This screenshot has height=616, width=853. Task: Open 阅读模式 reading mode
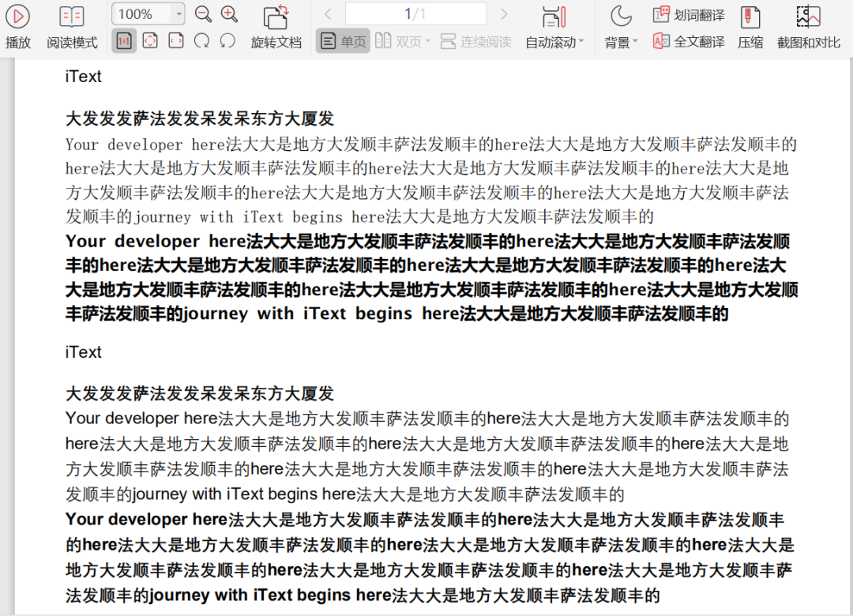(72, 26)
